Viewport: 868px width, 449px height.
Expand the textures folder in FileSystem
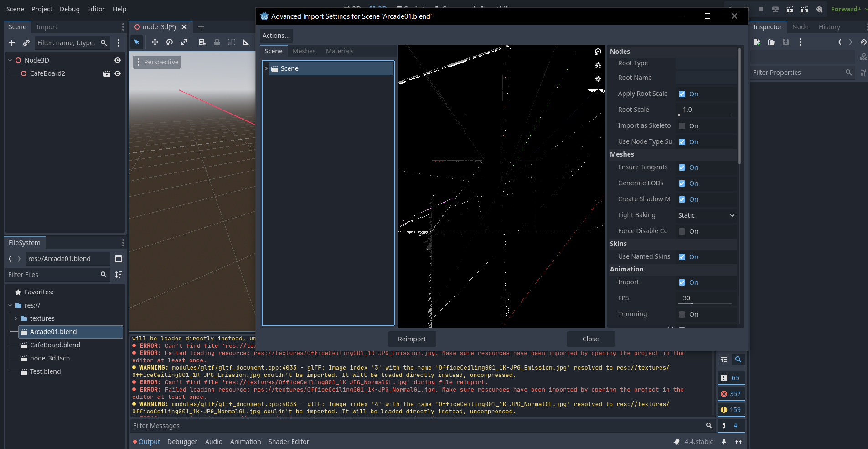point(16,318)
